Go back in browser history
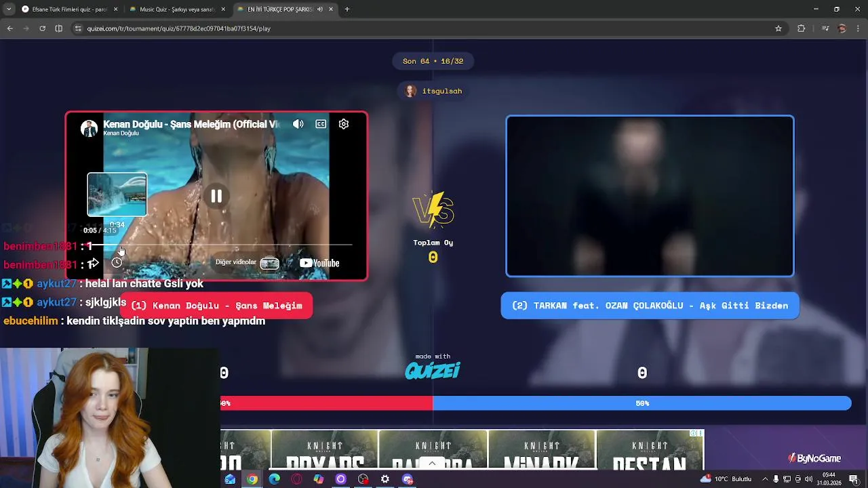Viewport: 868px width, 488px height. pos(9,28)
